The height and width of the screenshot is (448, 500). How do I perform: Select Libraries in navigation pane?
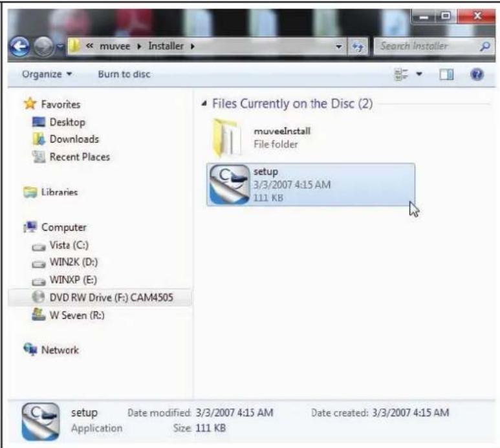(60, 192)
